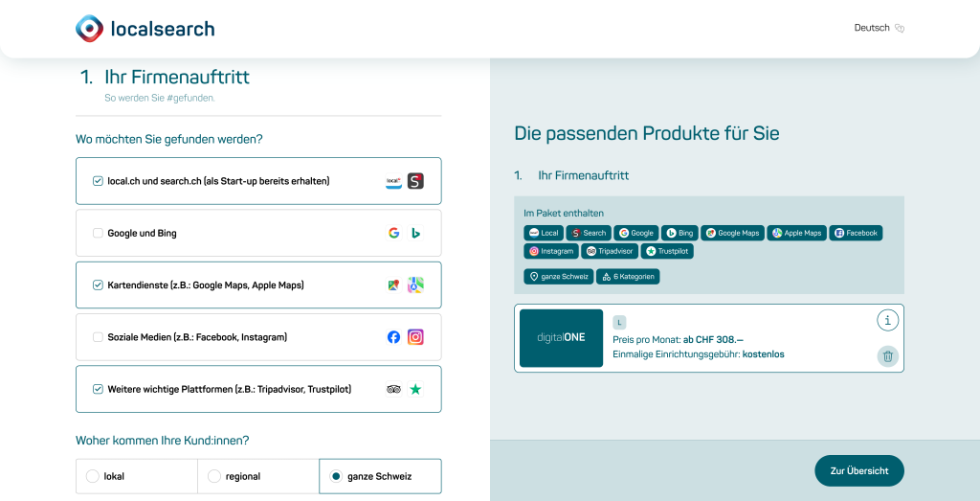Select the regional radio option

click(x=213, y=477)
